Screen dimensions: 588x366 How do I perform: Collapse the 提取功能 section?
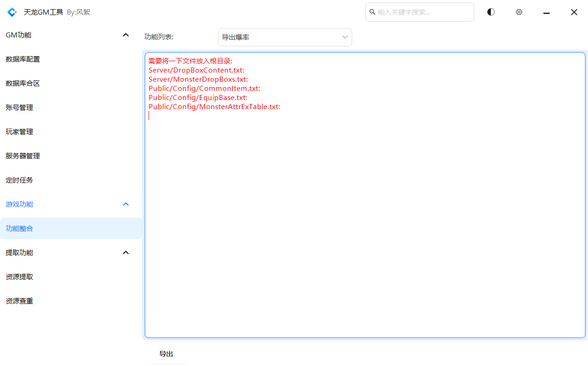click(126, 253)
